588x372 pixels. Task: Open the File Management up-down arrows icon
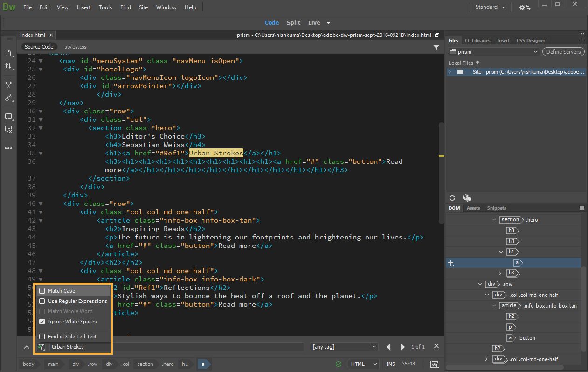click(x=8, y=66)
